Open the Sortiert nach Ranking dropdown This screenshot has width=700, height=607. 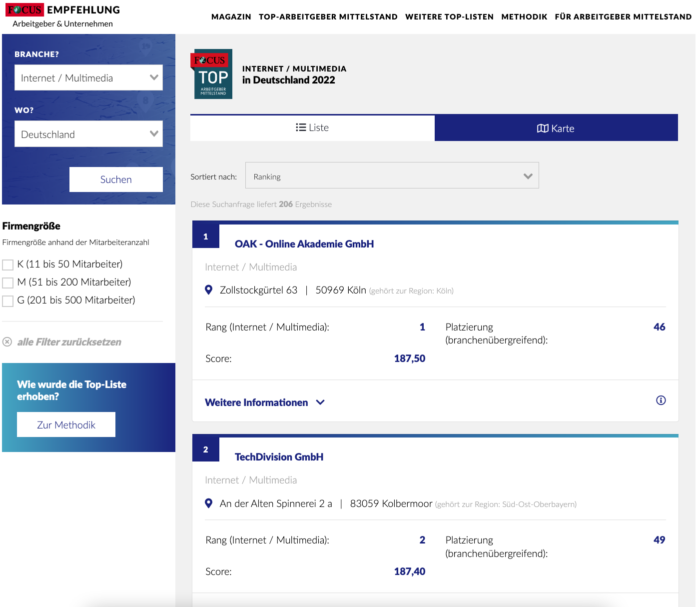pyautogui.click(x=392, y=175)
